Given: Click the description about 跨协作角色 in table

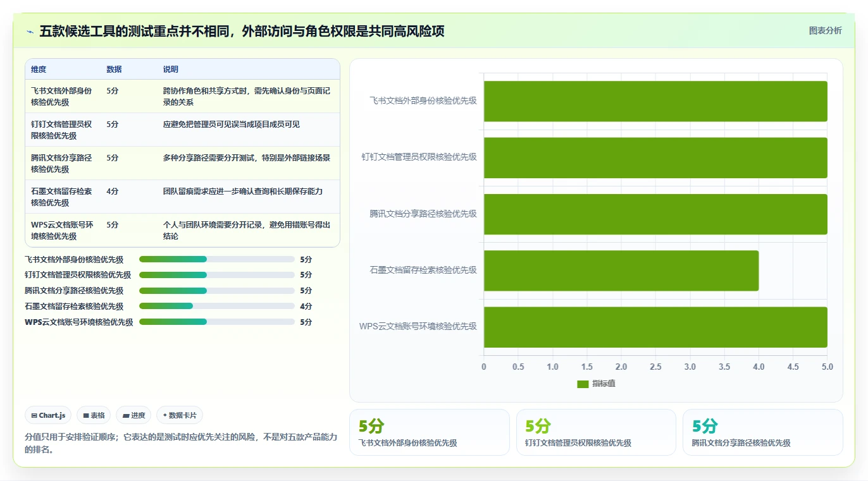Looking at the screenshot, I should pyautogui.click(x=247, y=97).
